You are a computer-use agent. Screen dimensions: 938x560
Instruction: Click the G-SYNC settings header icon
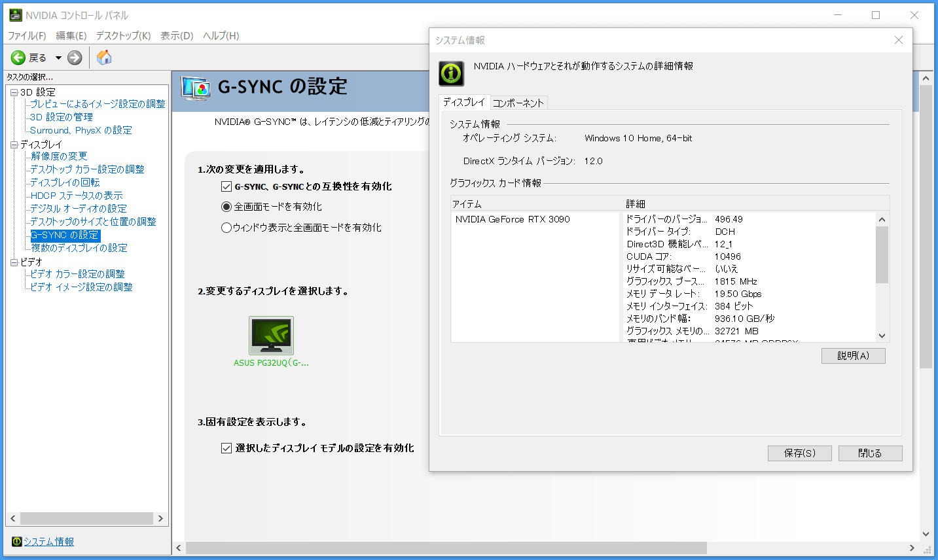tap(196, 88)
